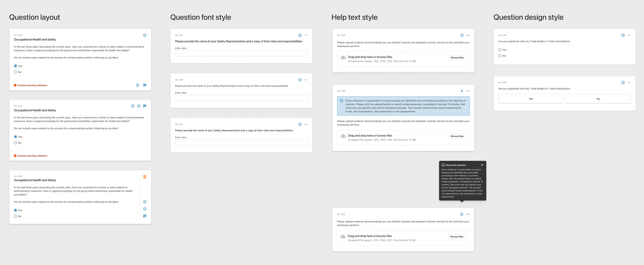This screenshot has height=265, width=644.
Task: Click Question pending validation label in second card
Action: (x=32, y=156)
